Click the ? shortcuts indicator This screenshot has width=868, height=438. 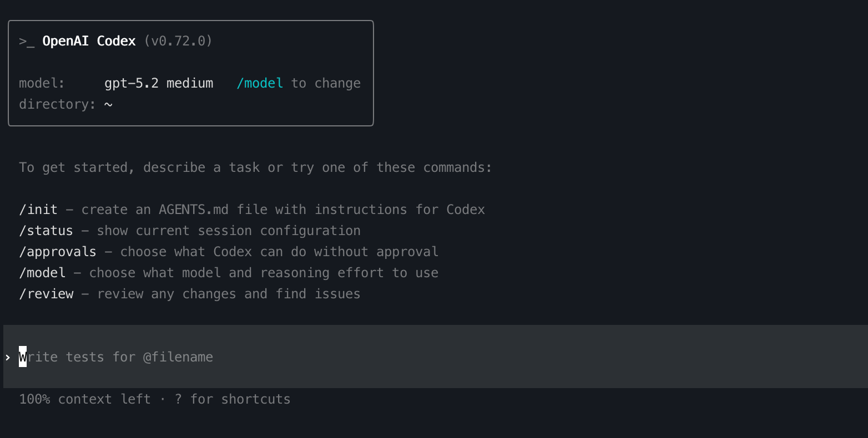coord(177,399)
